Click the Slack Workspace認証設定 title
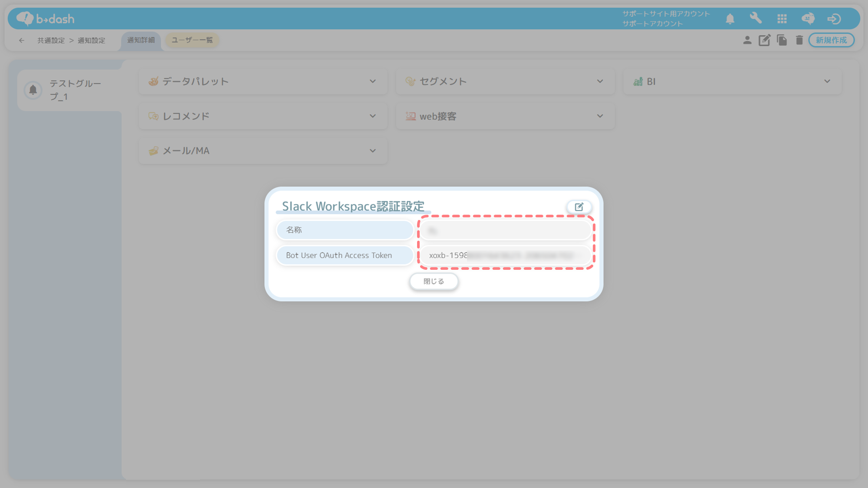The height and width of the screenshot is (488, 868). pyautogui.click(x=353, y=206)
